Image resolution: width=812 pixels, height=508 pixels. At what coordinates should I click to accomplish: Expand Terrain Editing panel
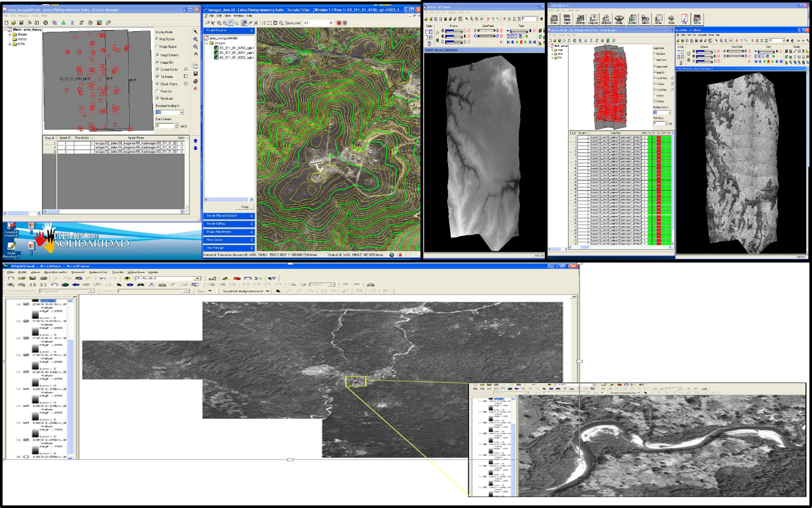point(229,224)
